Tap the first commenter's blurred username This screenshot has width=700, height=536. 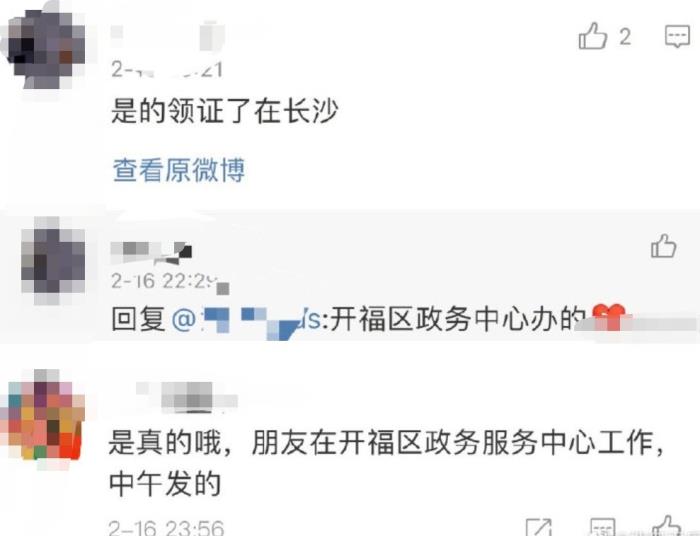click(167, 36)
